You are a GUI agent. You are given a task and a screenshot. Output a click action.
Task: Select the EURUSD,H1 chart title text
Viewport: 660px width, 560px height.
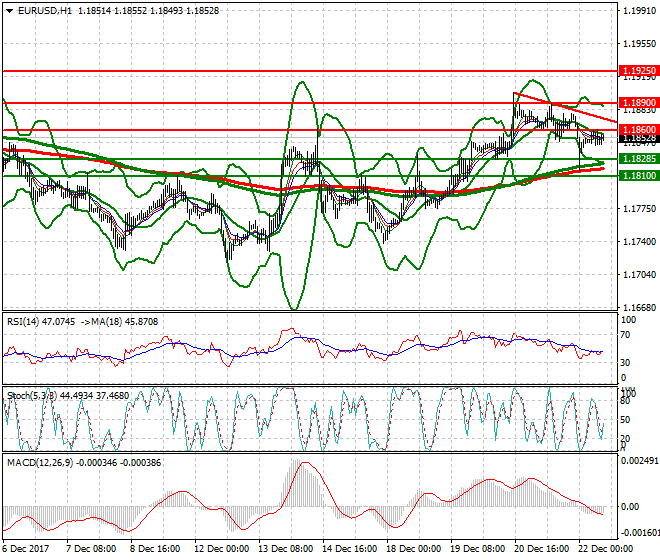pos(45,11)
